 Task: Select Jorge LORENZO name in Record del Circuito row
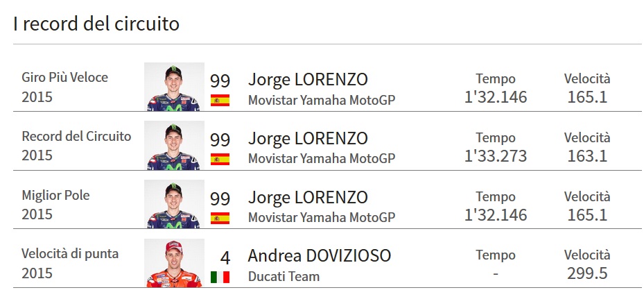(308, 138)
